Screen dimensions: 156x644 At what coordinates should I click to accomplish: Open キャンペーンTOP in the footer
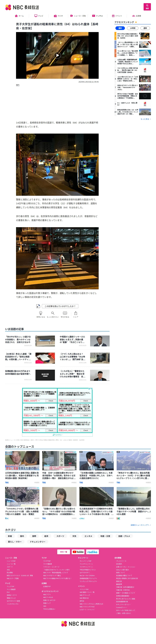(86, 561)
